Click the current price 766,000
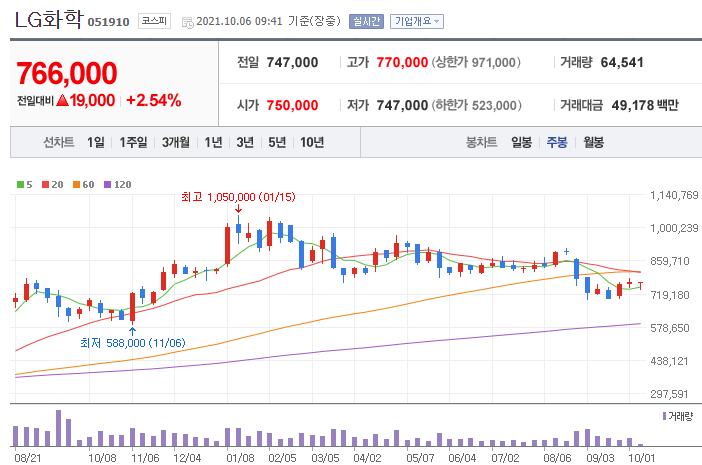 [67, 73]
